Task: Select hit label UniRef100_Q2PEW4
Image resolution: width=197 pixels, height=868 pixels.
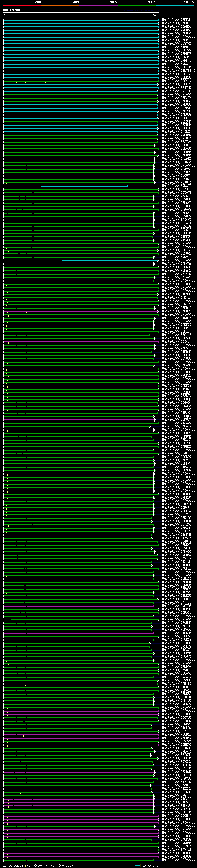Action: point(177,20)
